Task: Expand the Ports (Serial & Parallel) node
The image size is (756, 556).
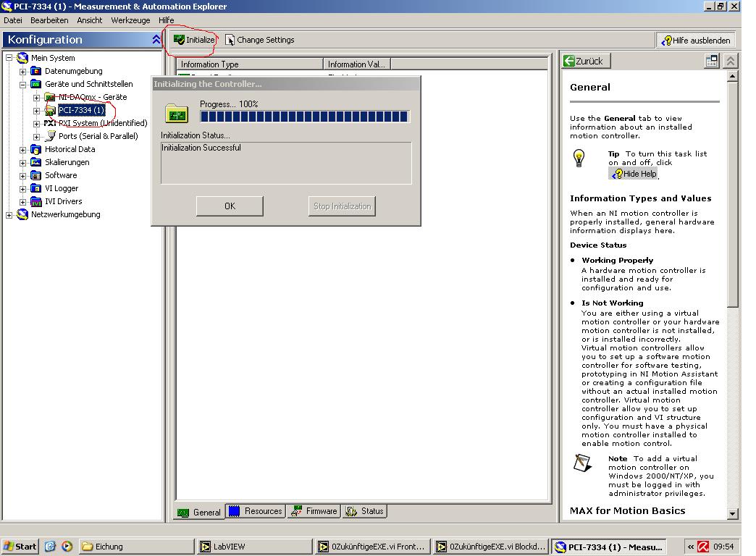Action: (x=37, y=137)
